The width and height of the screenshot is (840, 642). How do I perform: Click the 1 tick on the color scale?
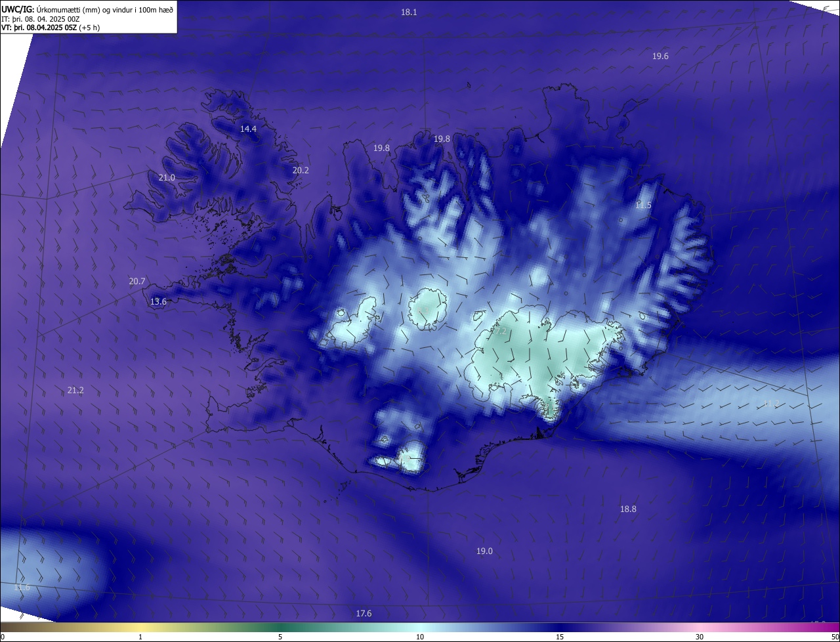pos(140,637)
